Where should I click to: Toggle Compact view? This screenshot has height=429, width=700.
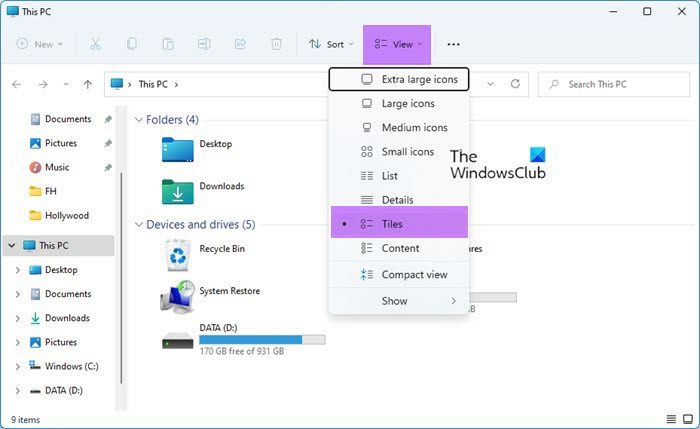point(399,275)
